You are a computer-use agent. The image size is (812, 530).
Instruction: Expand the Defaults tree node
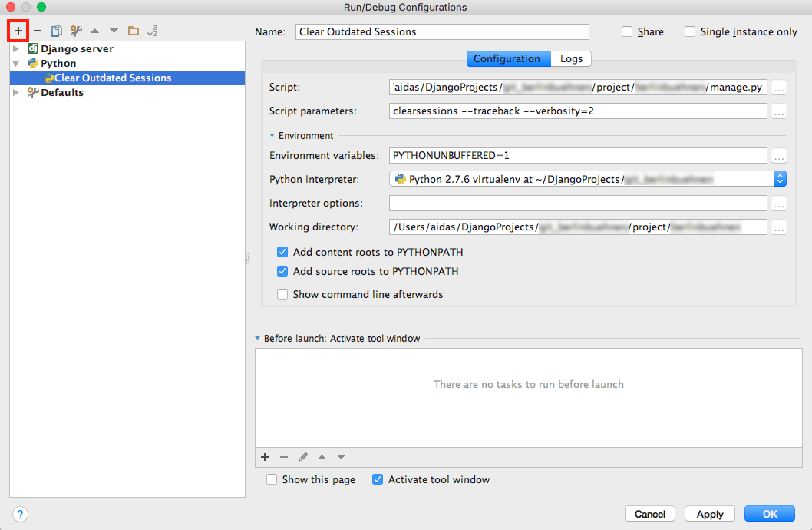point(16,92)
